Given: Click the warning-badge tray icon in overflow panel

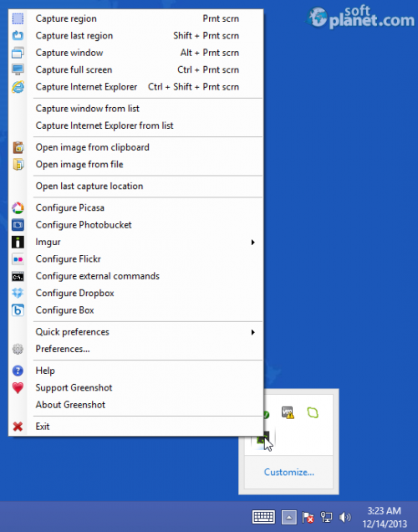Looking at the screenshot, I should pos(288,412).
